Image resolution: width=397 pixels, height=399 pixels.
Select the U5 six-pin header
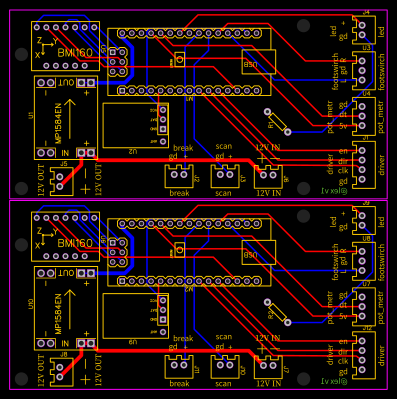point(118,62)
